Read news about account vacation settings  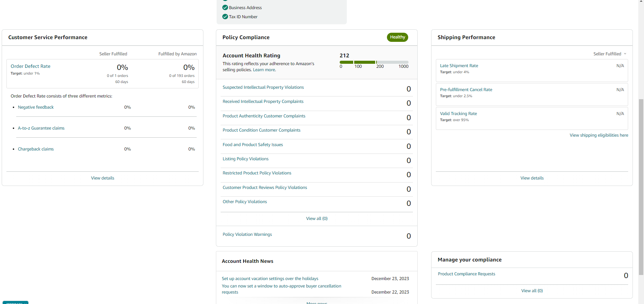pos(270,279)
